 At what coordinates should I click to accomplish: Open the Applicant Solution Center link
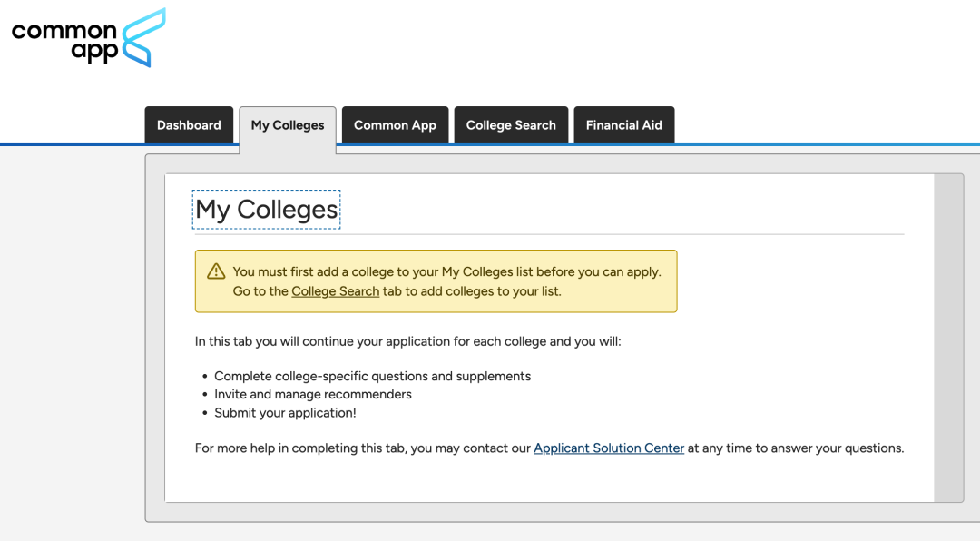click(609, 448)
